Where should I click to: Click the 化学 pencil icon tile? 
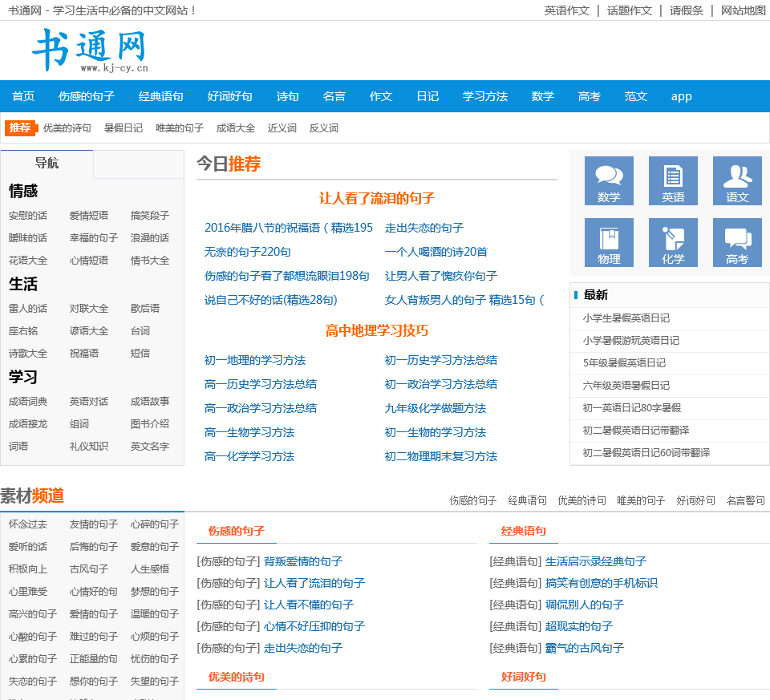[x=673, y=242]
